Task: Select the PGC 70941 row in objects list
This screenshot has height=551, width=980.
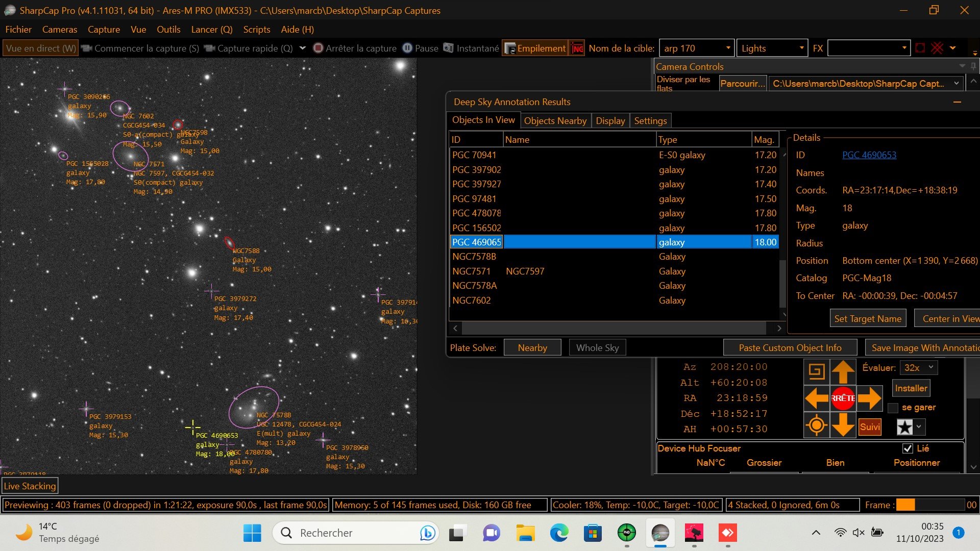Action: tap(614, 155)
